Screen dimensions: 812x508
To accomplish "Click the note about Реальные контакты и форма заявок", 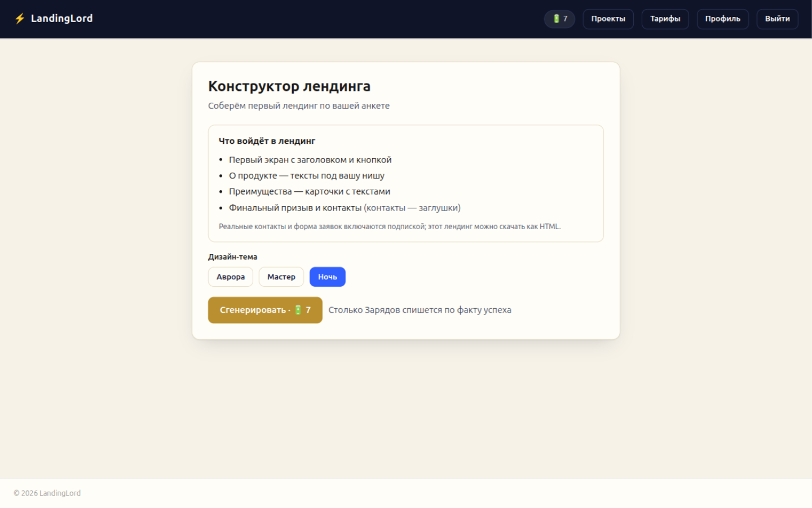I will pyautogui.click(x=390, y=226).
